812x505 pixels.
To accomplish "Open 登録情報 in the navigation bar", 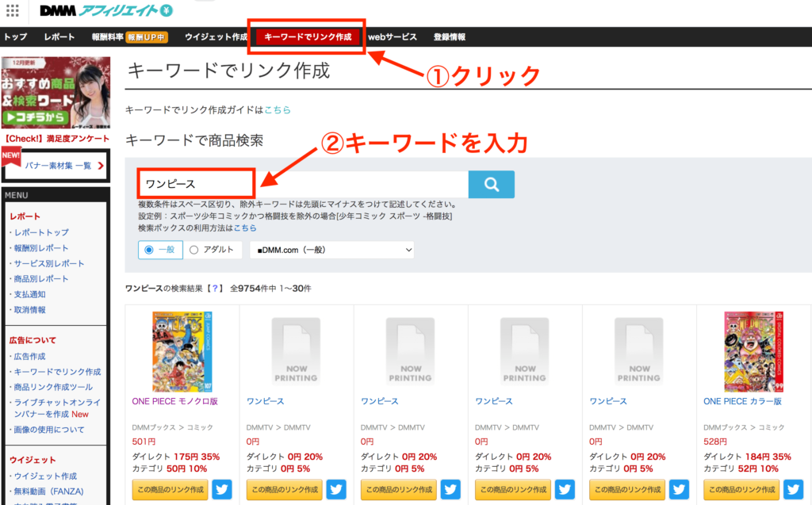I will [450, 36].
